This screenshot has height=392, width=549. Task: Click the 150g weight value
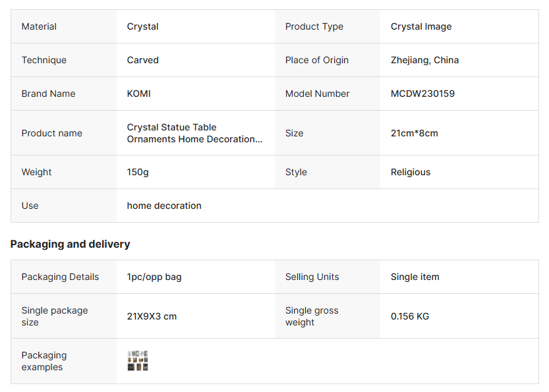[x=138, y=172]
